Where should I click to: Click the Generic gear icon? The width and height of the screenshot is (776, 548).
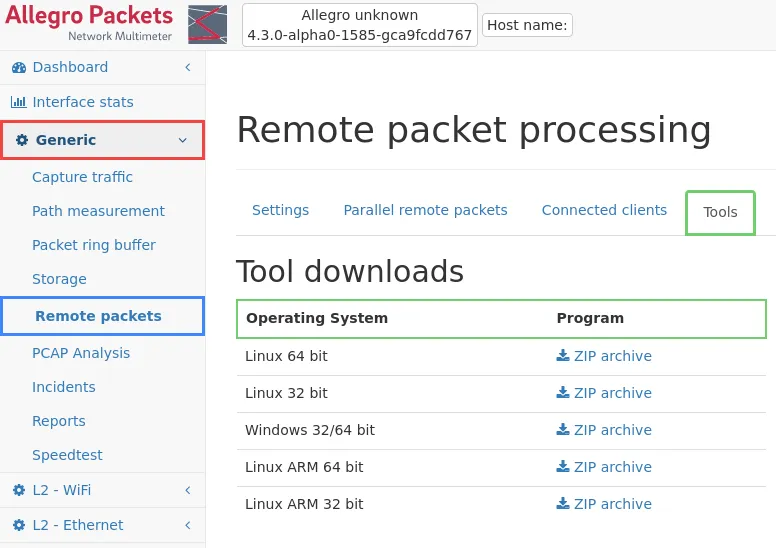point(22,140)
